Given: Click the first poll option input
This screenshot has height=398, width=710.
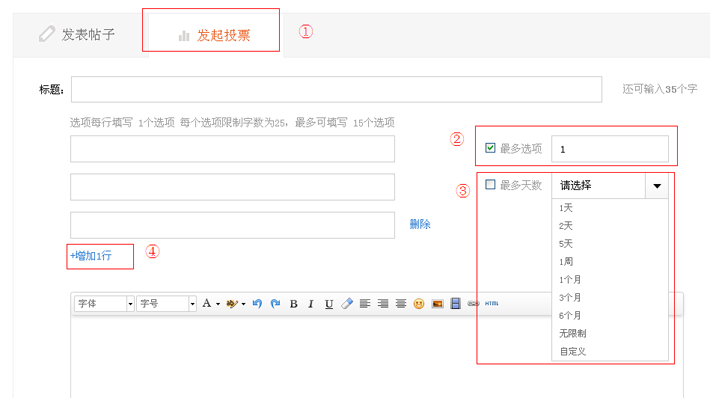Looking at the screenshot, I should tap(232, 149).
